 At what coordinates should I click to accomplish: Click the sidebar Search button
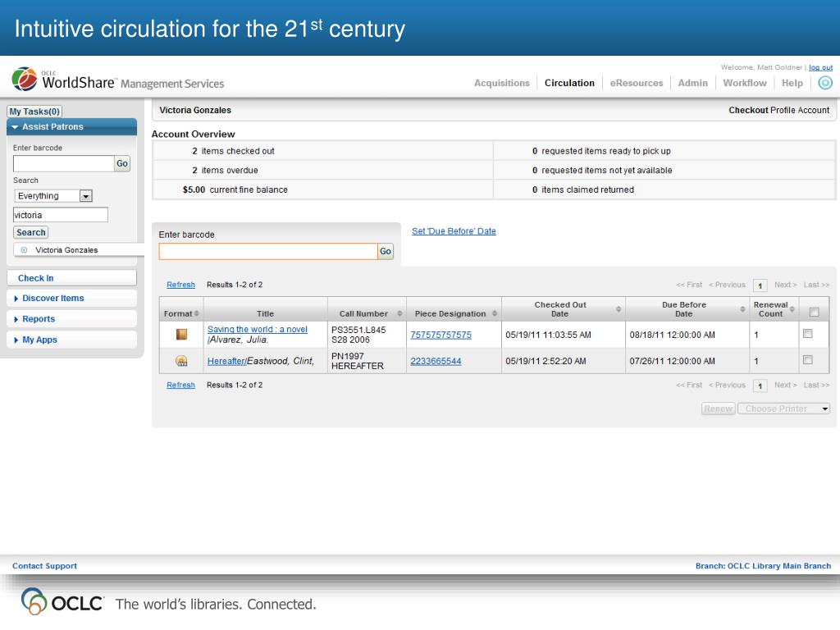point(30,232)
